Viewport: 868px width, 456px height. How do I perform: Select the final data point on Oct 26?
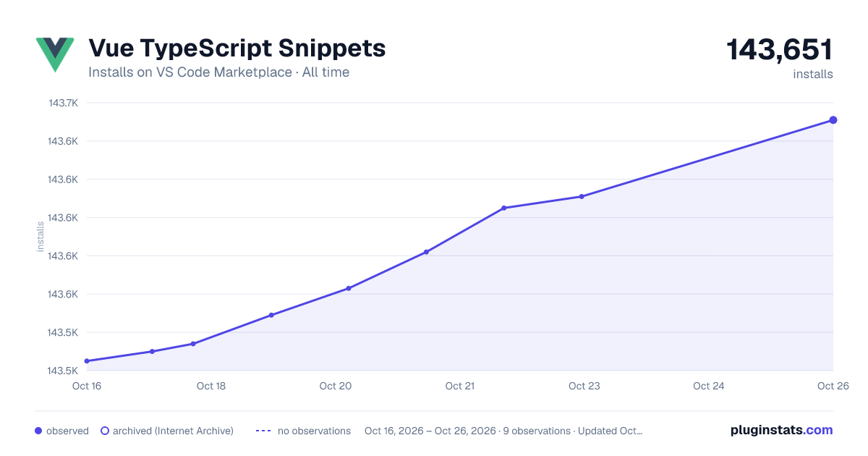pos(833,120)
